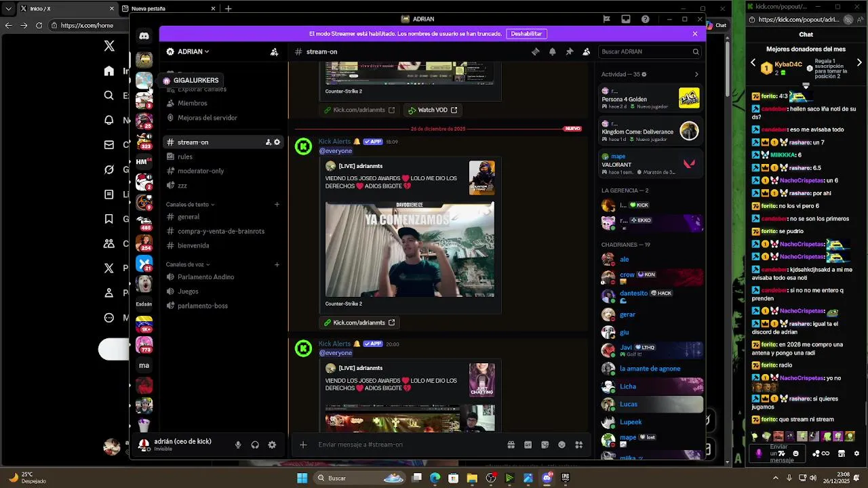The image size is (868, 488).
Task: Toggle microphone mute in user panel
Action: tap(238, 445)
